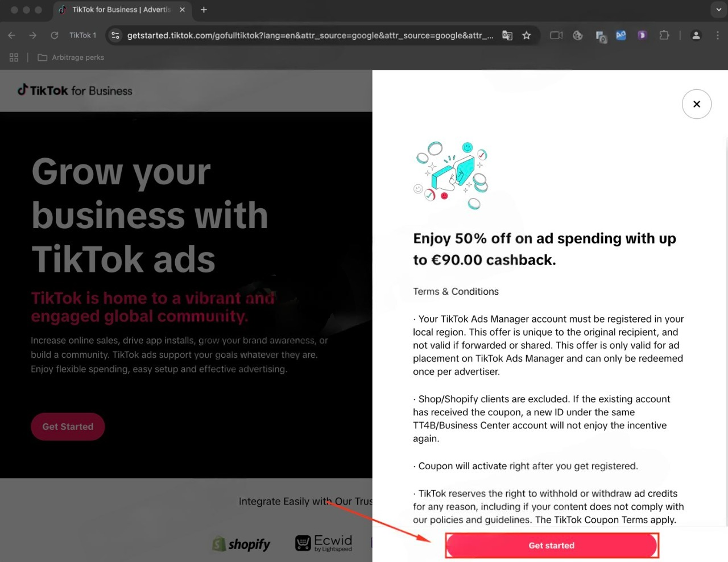Click the site information icon in address bar
The height and width of the screenshot is (562, 728).
point(115,35)
